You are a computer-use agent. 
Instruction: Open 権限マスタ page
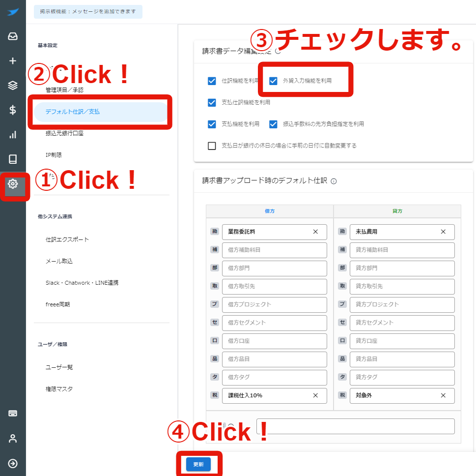point(59,389)
